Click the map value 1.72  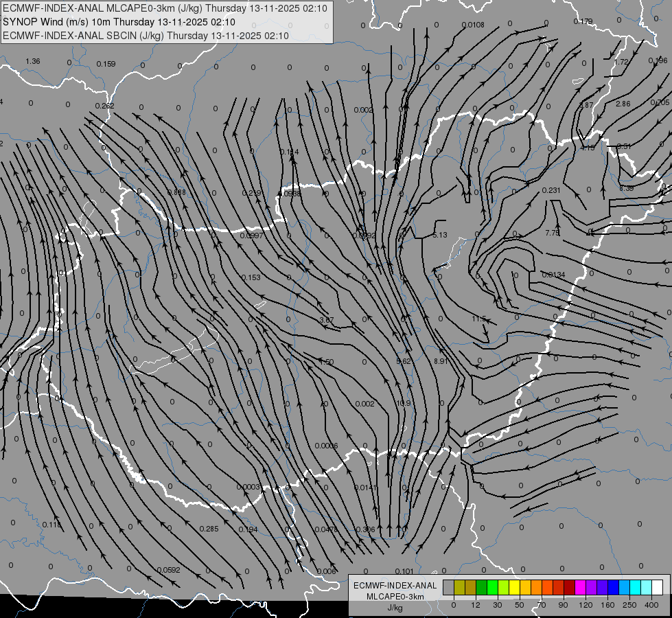pos(621,62)
